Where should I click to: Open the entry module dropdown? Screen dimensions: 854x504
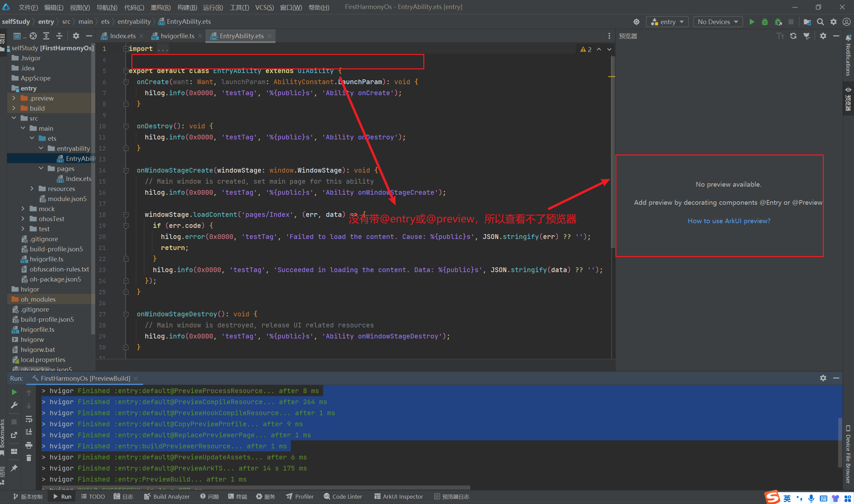click(667, 22)
